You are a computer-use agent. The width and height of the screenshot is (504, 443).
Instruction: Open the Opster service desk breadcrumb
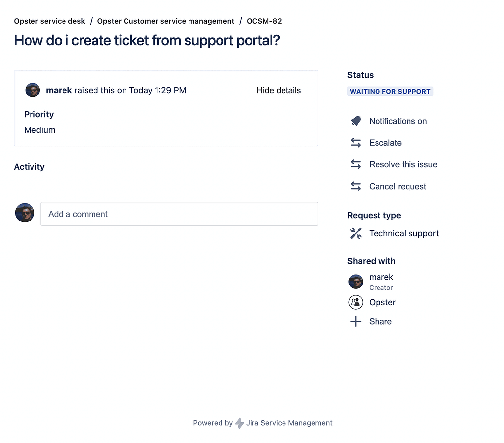pyautogui.click(x=50, y=21)
